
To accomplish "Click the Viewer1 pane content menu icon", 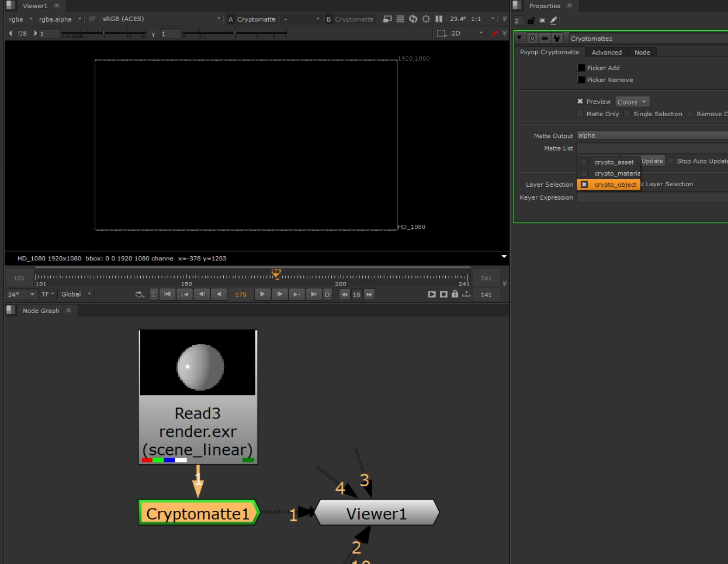I will [x=11, y=5].
